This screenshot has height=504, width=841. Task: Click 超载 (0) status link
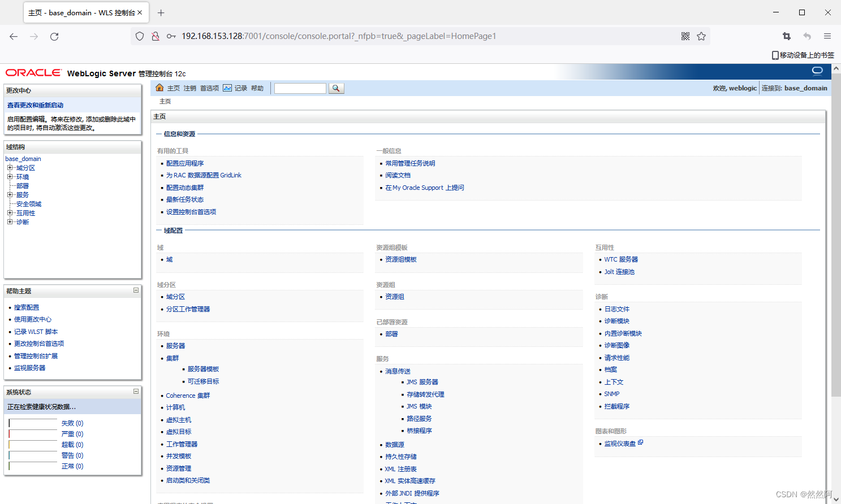click(x=72, y=445)
